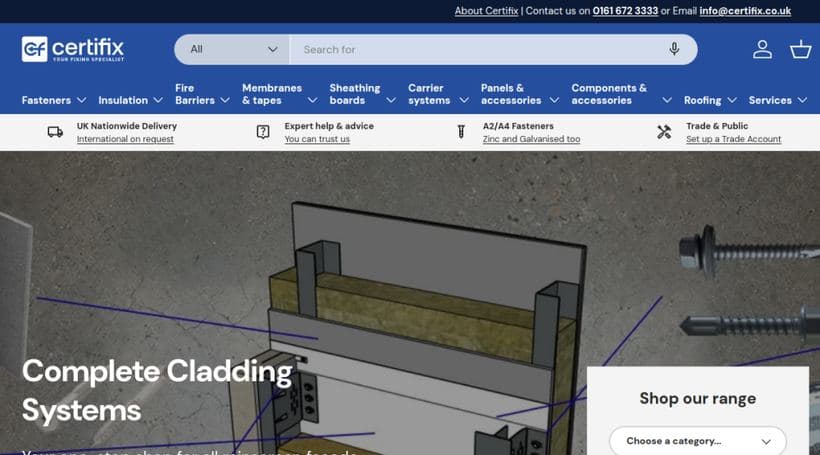Open the All search category dropdown
820x455 pixels.
pos(232,49)
